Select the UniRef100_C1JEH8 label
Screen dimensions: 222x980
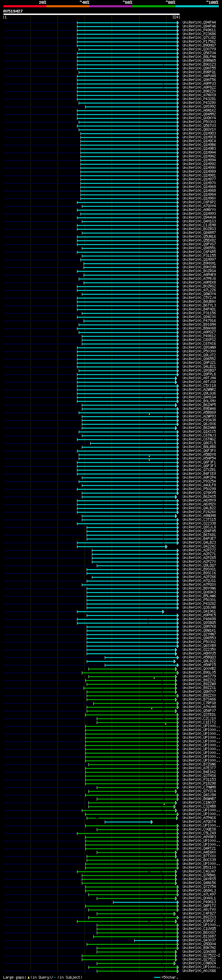(199, 225)
